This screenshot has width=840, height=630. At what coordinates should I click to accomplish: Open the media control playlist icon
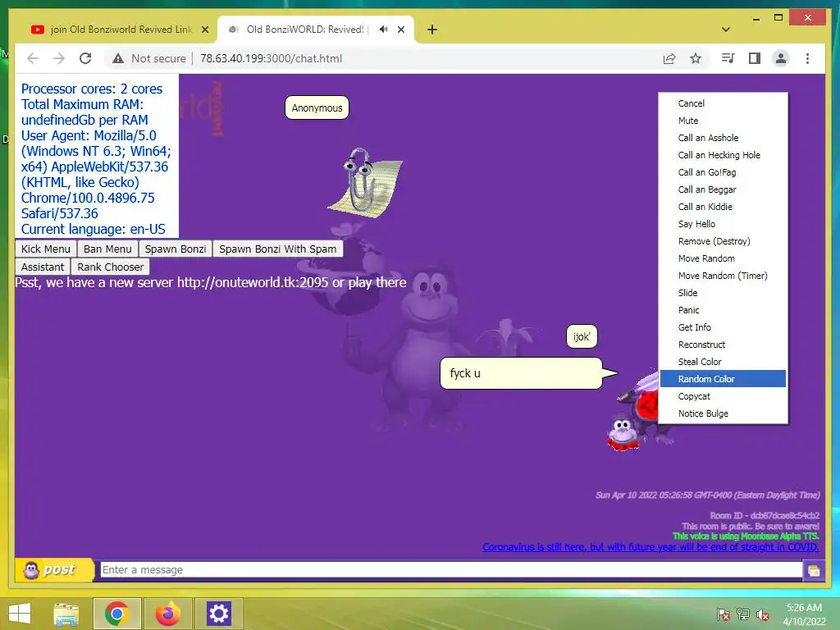tap(728, 58)
